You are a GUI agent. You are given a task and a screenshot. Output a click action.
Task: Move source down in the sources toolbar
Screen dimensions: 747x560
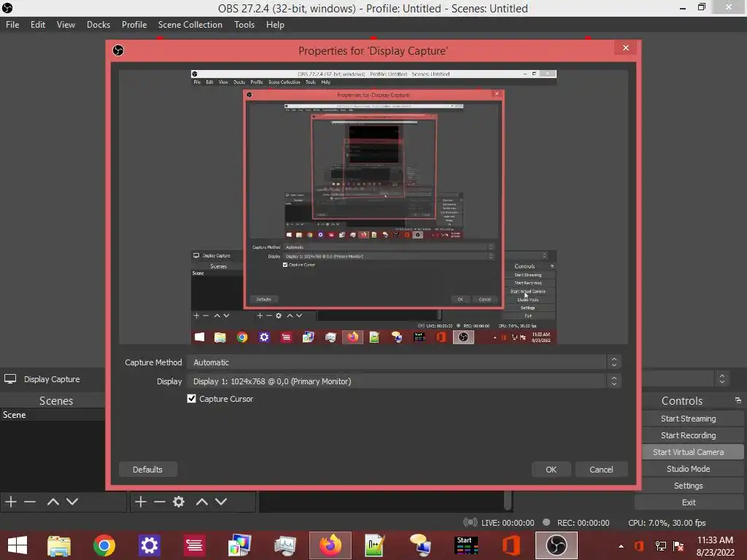coord(221,502)
